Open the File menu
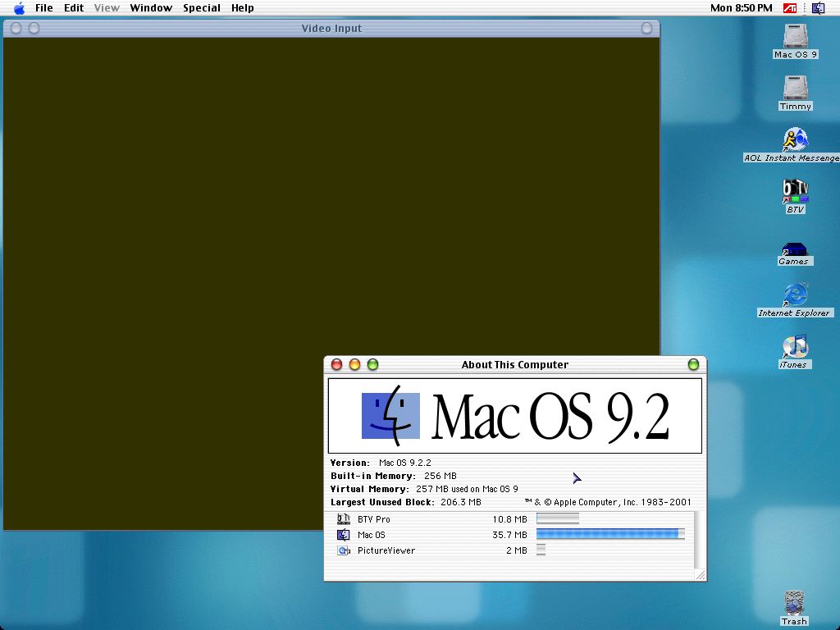840x630 pixels. (43, 8)
